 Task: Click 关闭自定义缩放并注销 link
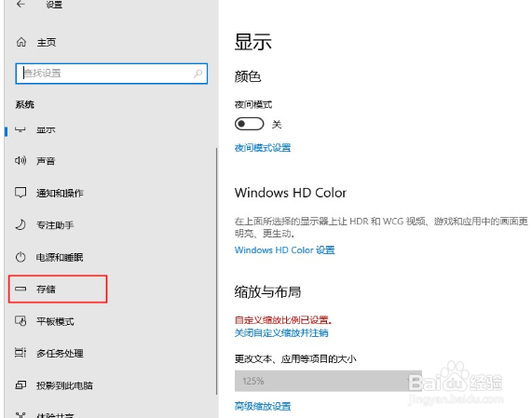point(281,333)
